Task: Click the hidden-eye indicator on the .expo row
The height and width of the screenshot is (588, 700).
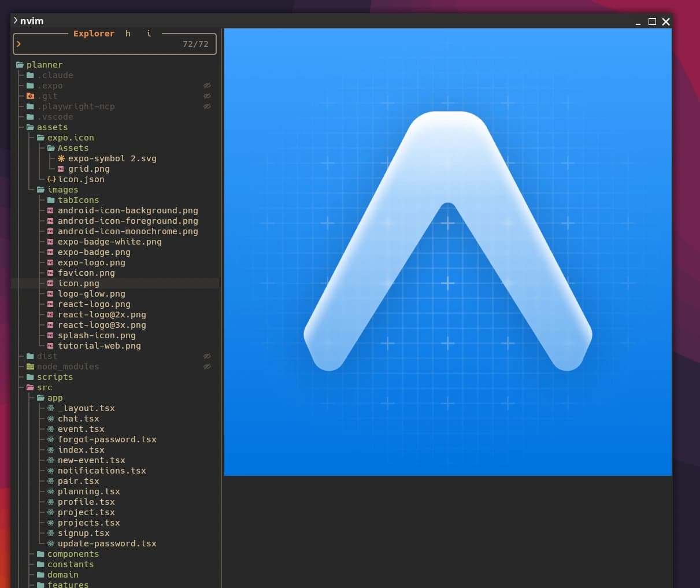Action: click(207, 86)
